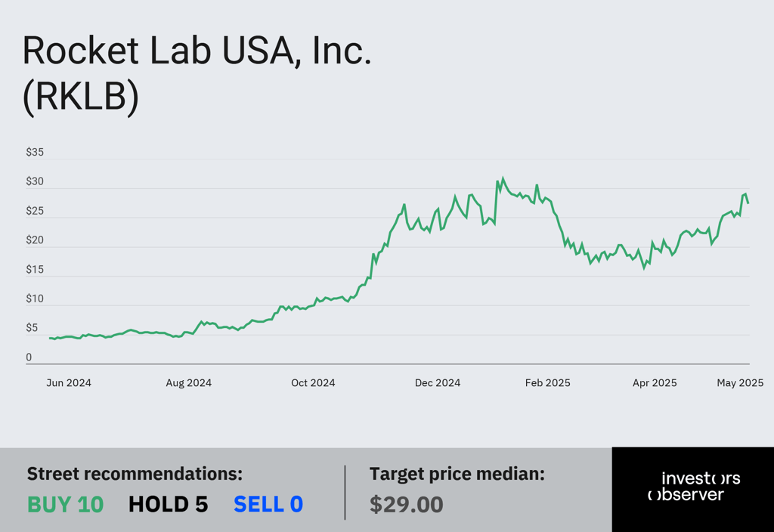This screenshot has height=532, width=774.
Task: Click the Rocket Lab USA, Inc. title
Action: [x=197, y=51]
